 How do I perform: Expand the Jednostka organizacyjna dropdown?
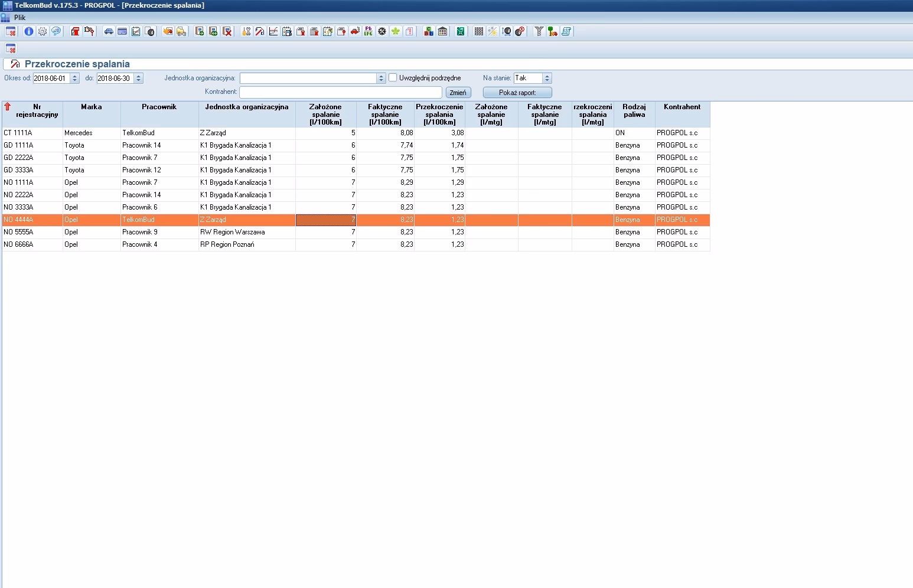(x=381, y=78)
